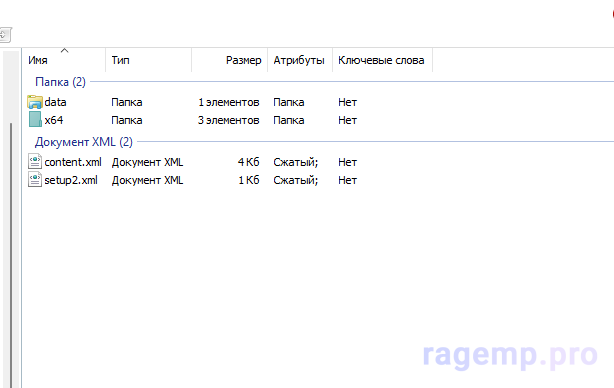Select the data folder name
Image resolution: width=614 pixels, height=388 pixels.
tap(55, 102)
